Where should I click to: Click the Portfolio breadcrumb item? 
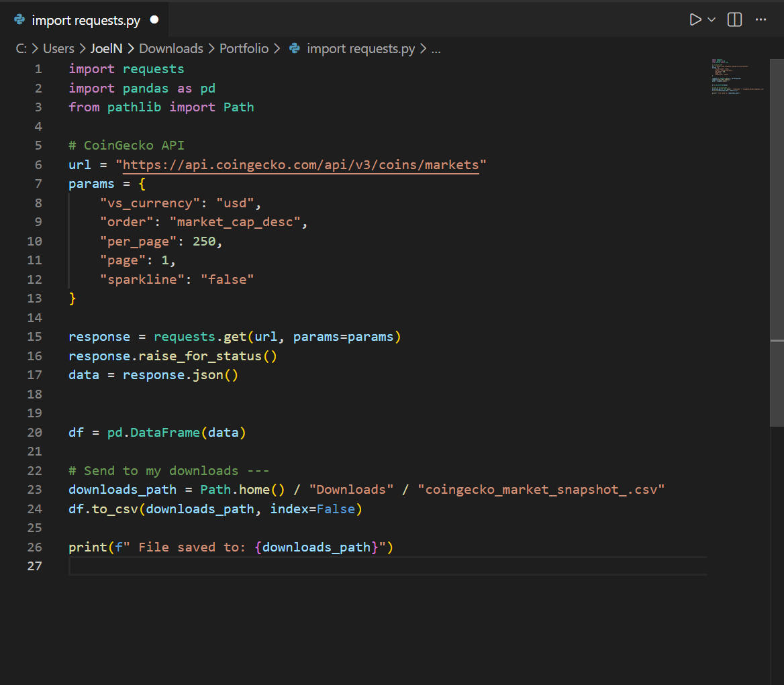point(244,48)
